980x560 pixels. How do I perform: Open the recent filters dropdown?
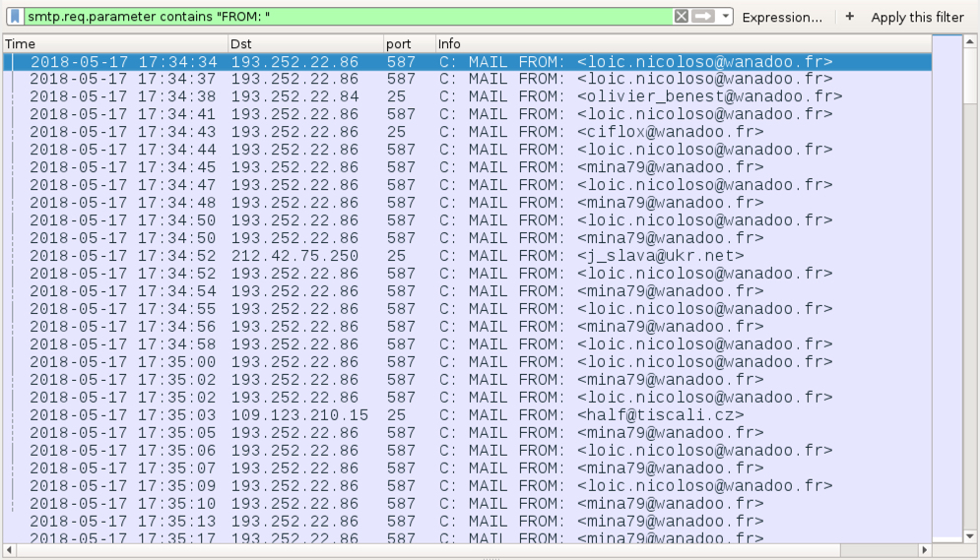point(725,17)
